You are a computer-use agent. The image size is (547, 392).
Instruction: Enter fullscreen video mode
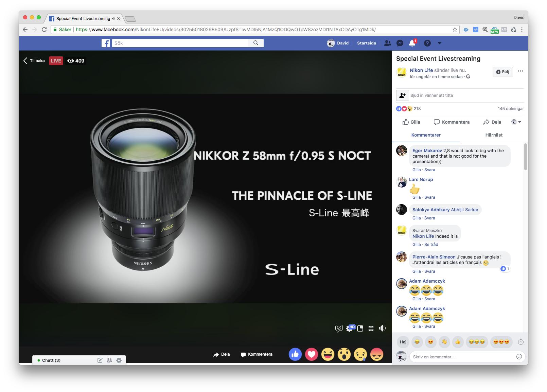371,328
